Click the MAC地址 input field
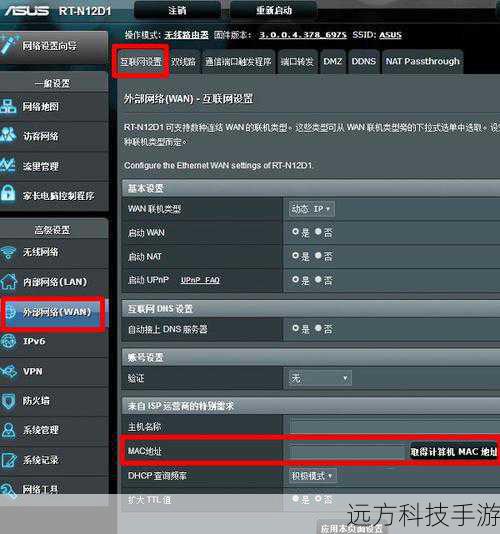 [347, 452]
